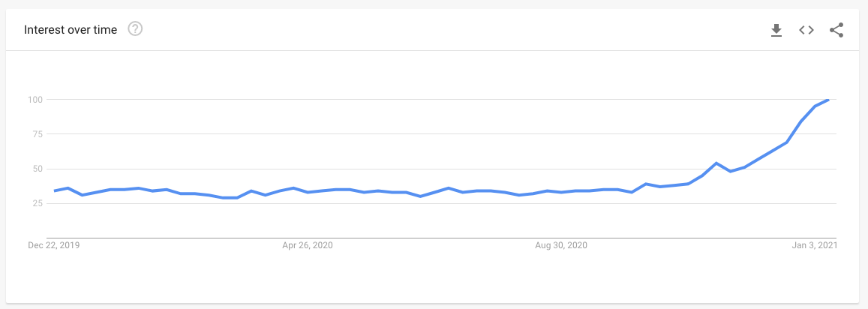
Task: Open the embed code icon
Action: coord(806,30)
